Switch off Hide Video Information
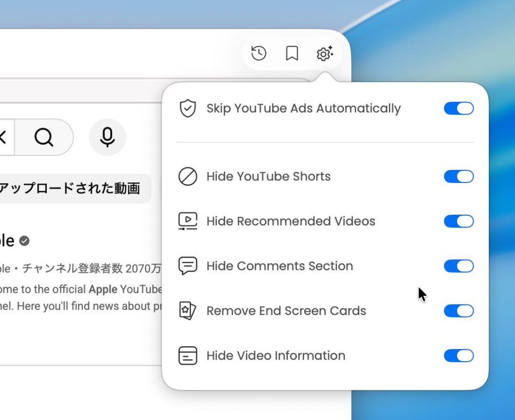 pyautogui.click(x=459, y=356)
